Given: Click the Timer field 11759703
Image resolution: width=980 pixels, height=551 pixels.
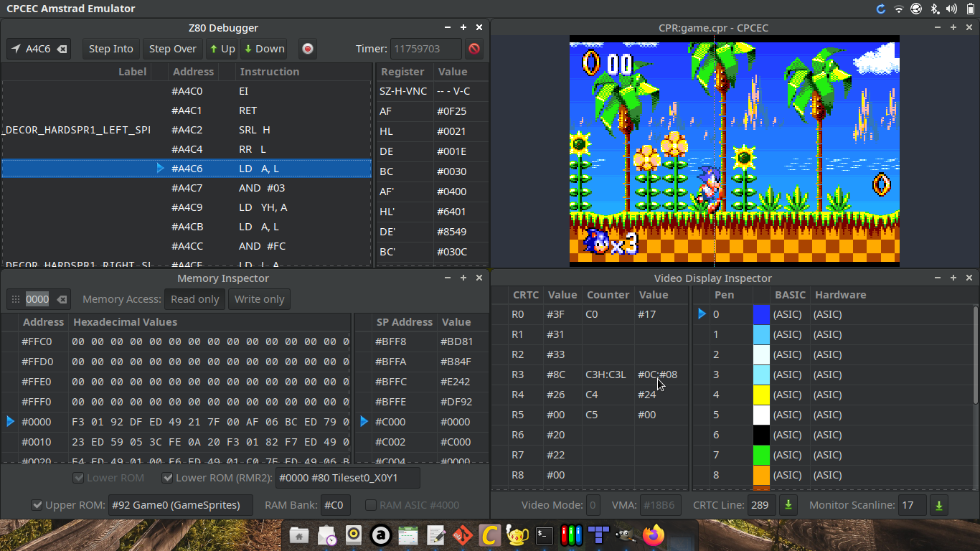Looking at the screenshot, I should 426,49.
